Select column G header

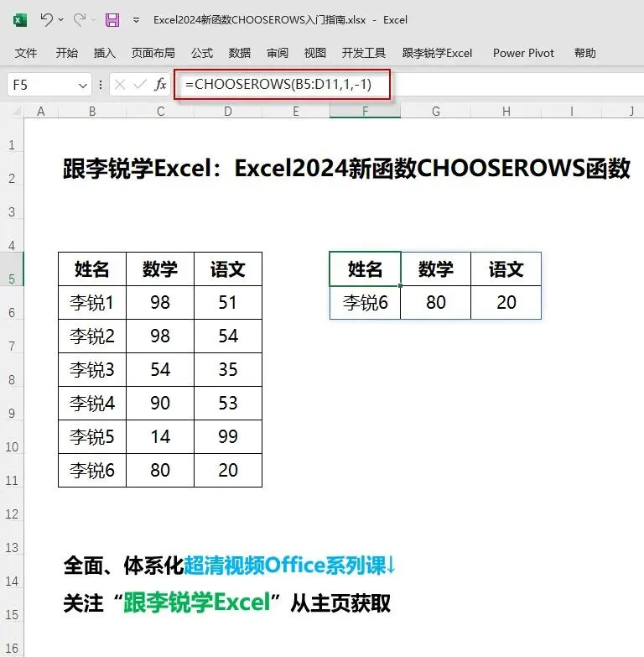tap(436, 111)
